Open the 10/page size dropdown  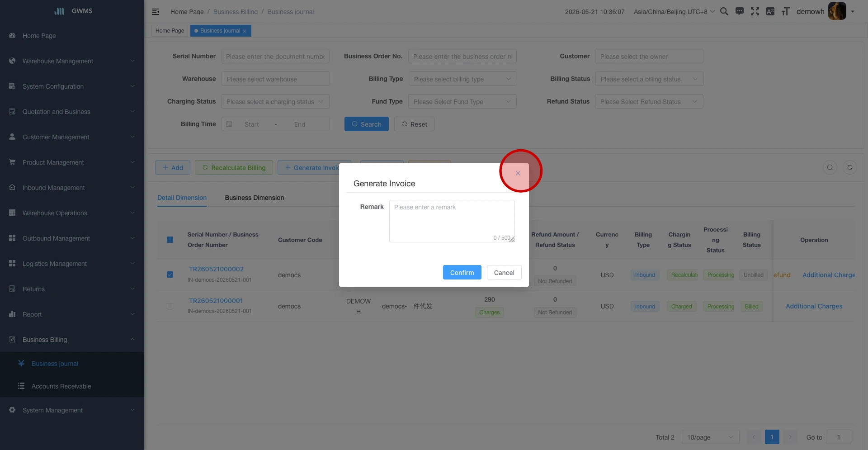[710, 437]
